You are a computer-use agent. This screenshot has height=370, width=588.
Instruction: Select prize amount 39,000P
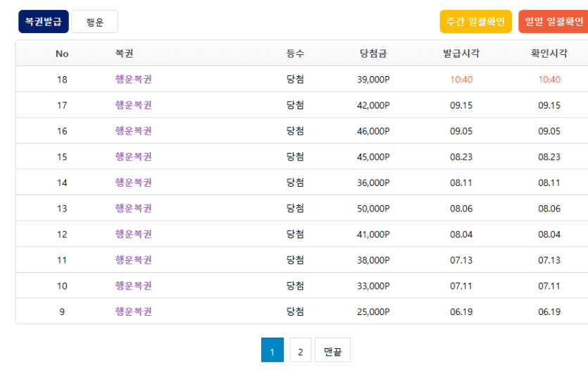(x=373, y=80)
